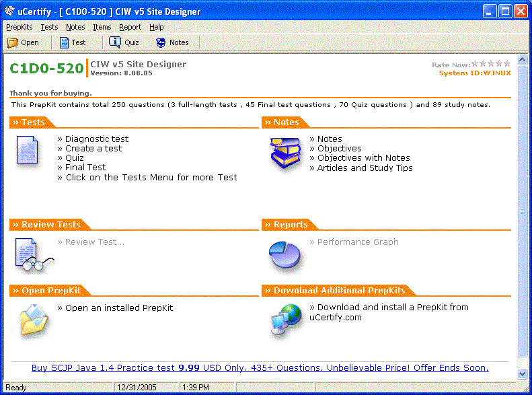Maximize the uCertify window
Viewport: 532px width, 395px height.
(506, 11)
